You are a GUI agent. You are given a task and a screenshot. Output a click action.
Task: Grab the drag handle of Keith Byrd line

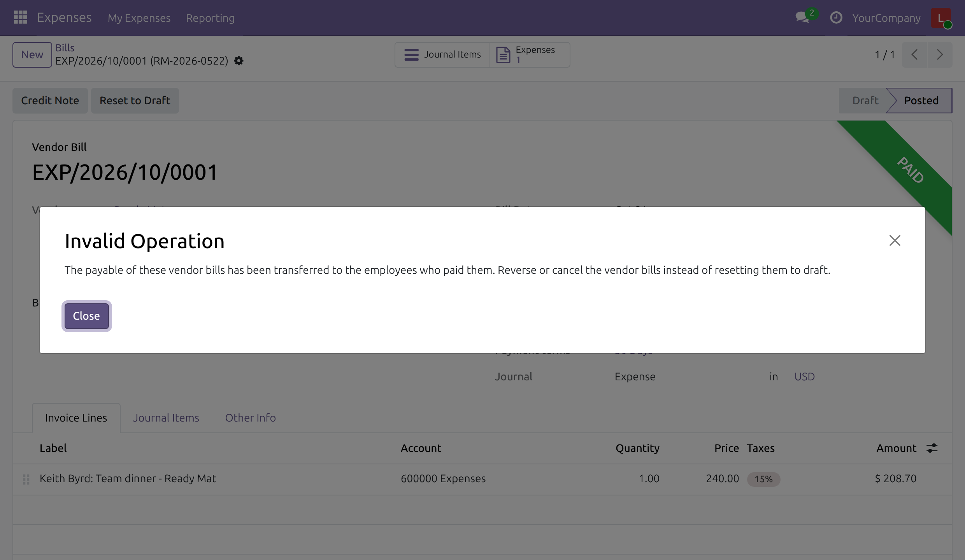[x=26, y=479]
